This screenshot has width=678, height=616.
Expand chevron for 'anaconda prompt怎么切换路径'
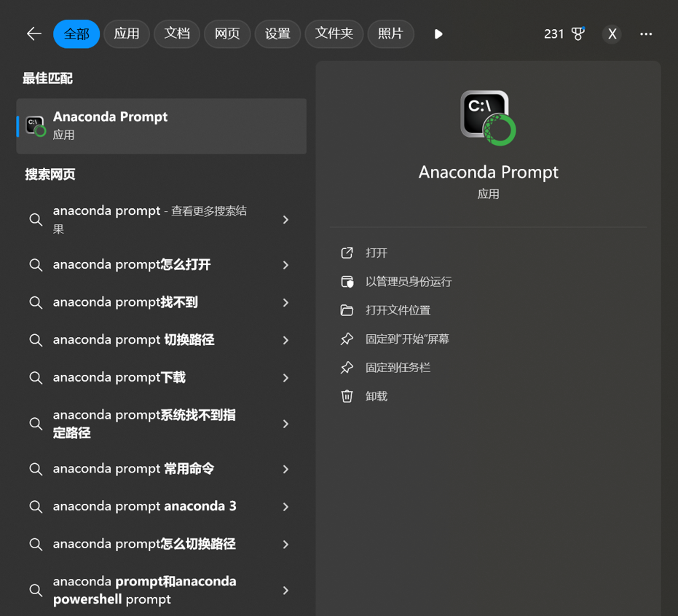click(x=285, y=544)
